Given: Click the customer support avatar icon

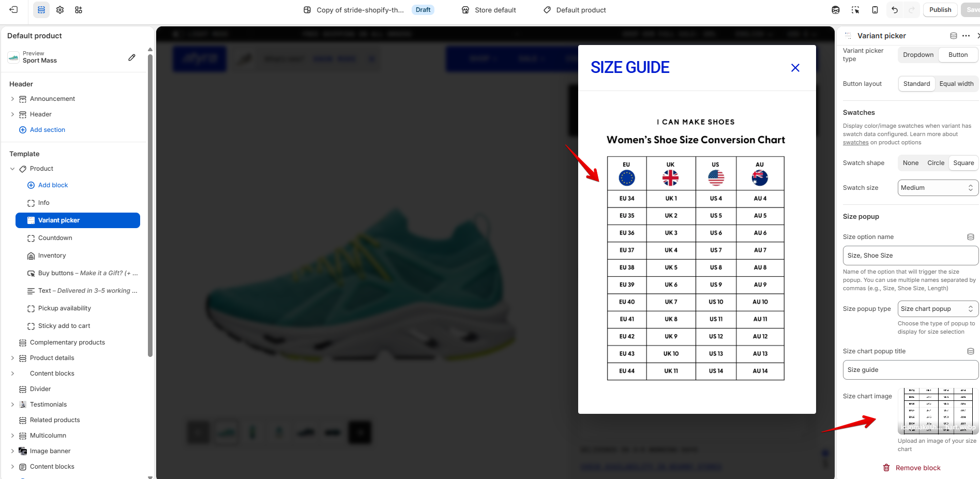Looking at the screenshot, I should [x=836, y=10].
